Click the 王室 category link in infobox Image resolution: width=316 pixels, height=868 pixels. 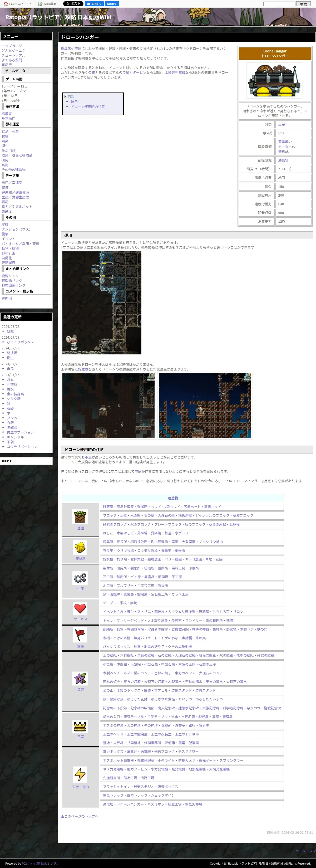click(x=282, y=124)
